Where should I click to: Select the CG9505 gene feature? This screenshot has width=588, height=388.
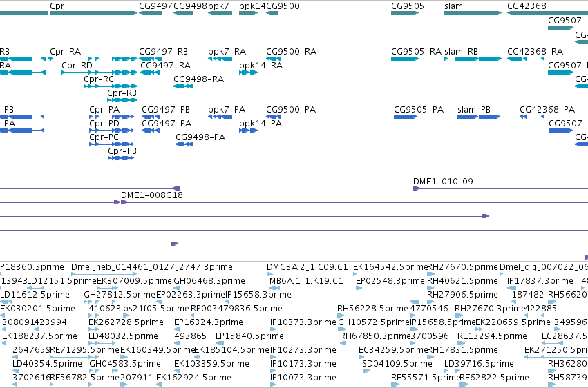click(x=405, y=13)
